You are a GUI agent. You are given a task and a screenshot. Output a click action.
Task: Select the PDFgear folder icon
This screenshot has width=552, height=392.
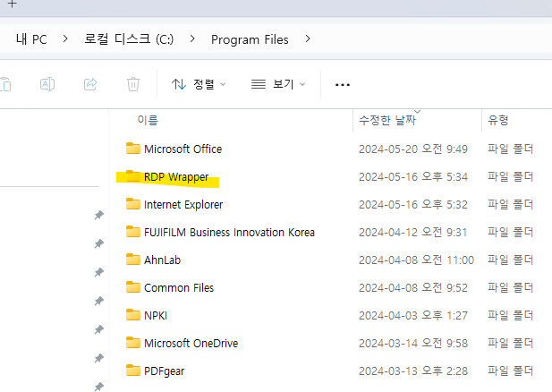tap(133, 371)
